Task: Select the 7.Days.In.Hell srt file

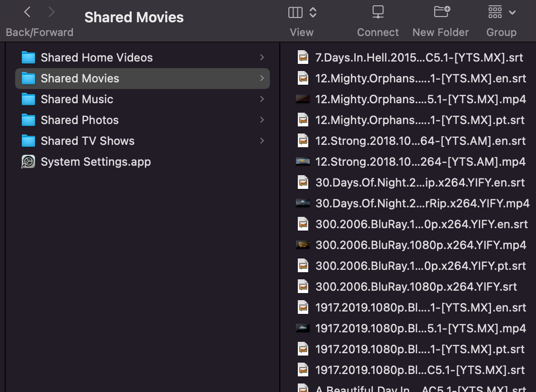Action: (x=419, y=58)
